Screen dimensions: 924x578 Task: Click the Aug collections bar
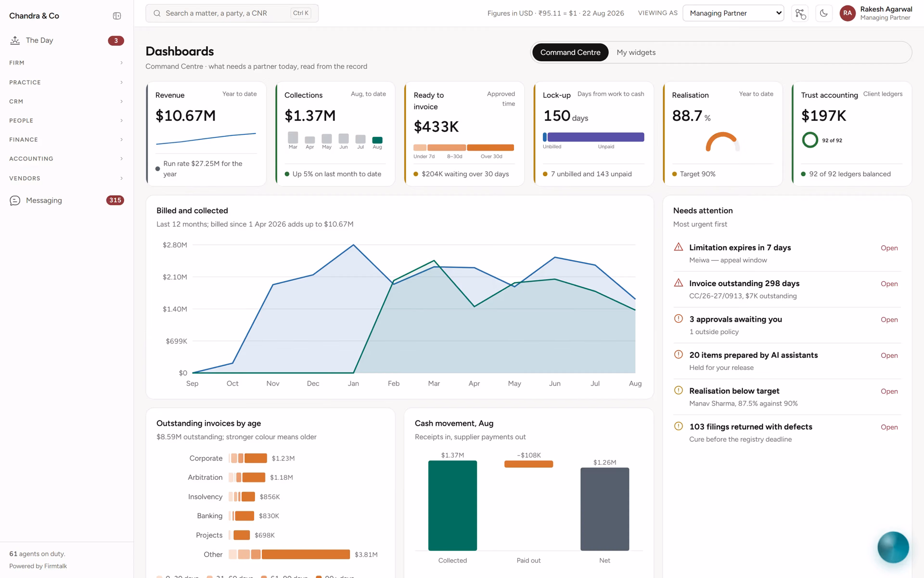(x=377, y=140)
